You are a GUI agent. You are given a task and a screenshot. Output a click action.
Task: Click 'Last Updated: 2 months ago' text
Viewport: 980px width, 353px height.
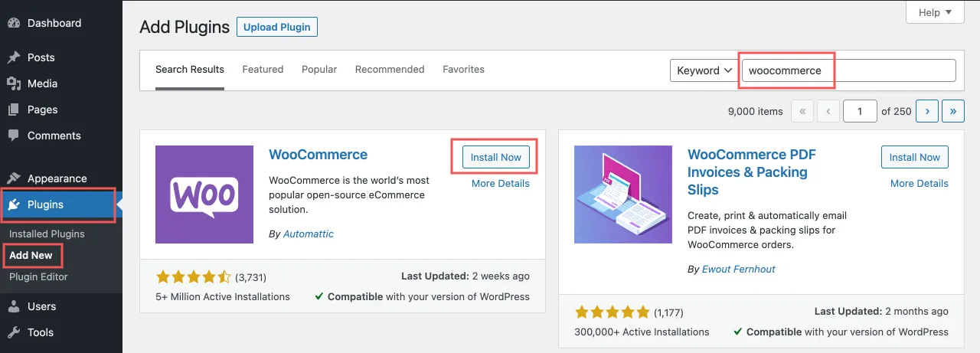pos(881,312)
